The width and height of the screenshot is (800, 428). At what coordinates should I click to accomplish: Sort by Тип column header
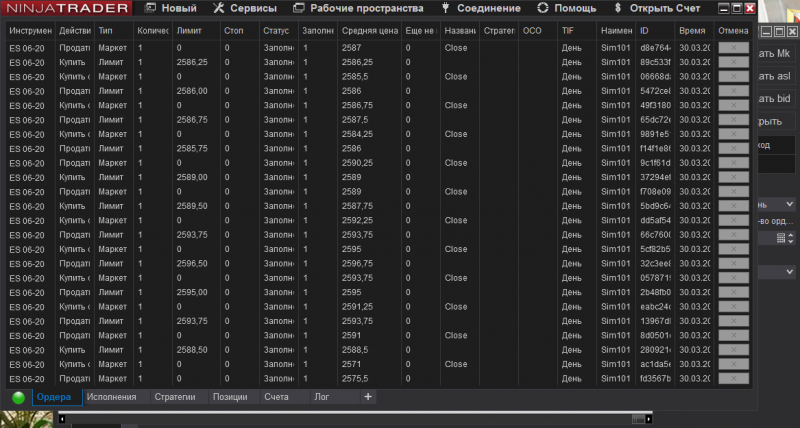pyautogui.click(x=114, y=31)
